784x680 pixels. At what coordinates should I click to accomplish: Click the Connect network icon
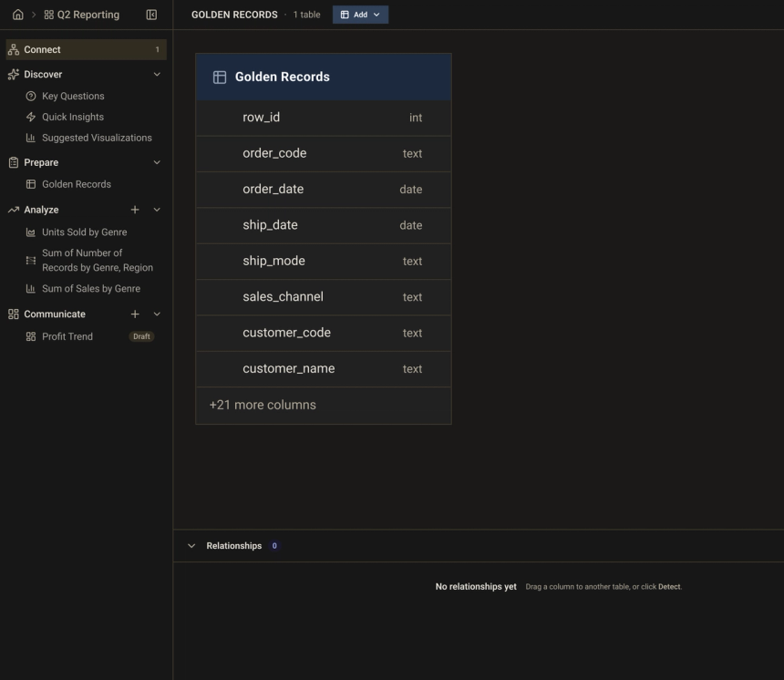coord(14,49)
